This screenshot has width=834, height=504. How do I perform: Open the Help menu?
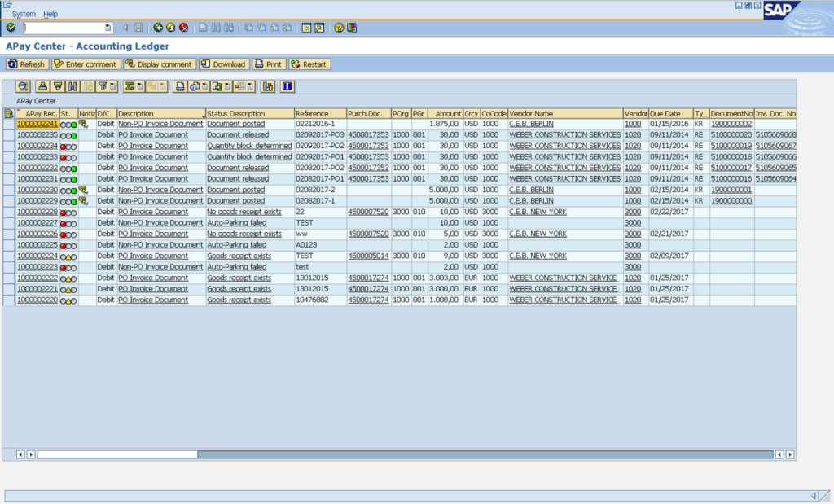50,14
